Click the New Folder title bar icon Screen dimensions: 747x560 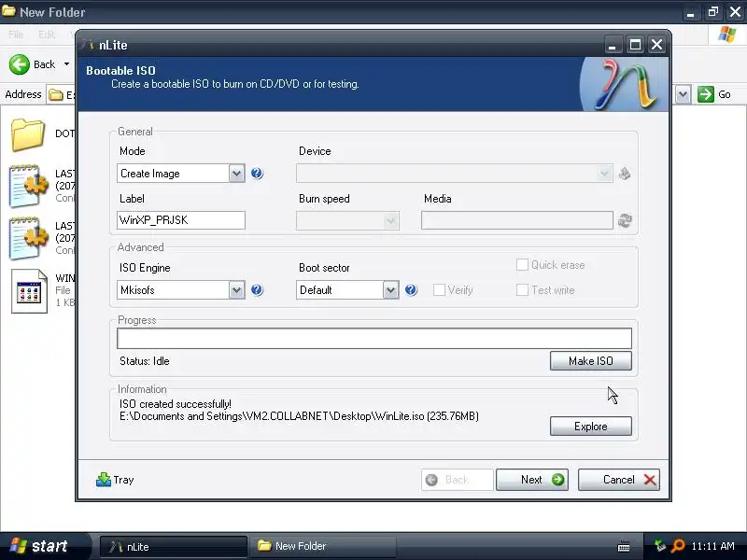click(x=8, y=11)
